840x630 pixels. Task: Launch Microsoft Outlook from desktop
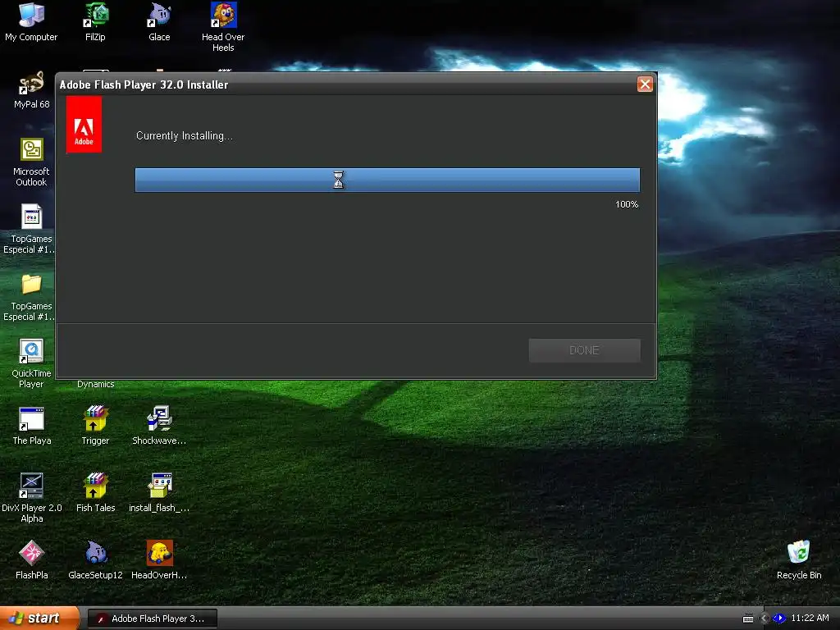pyautogui.click(x=31, y=162)
